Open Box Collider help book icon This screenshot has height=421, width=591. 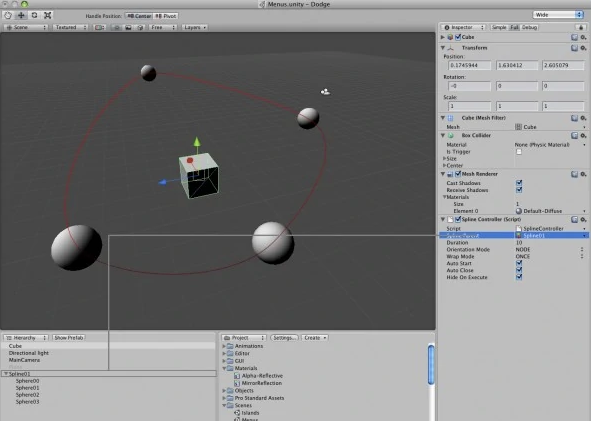574,135
